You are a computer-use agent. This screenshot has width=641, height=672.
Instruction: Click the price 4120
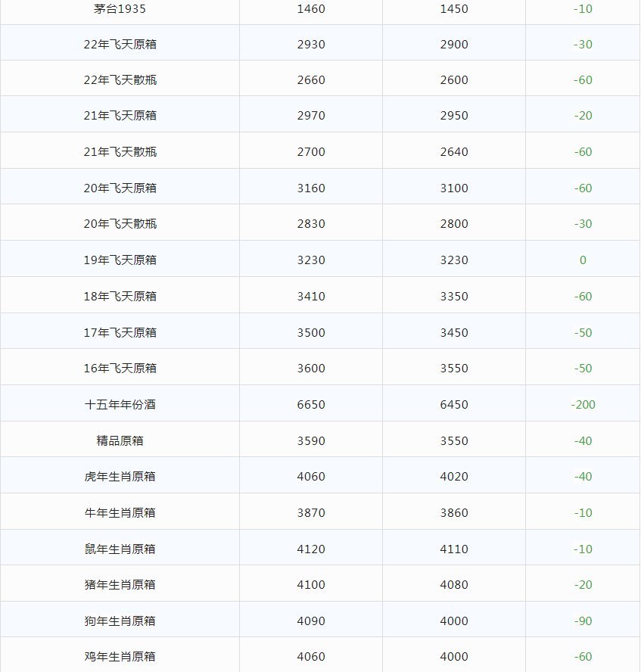[311, 549]
